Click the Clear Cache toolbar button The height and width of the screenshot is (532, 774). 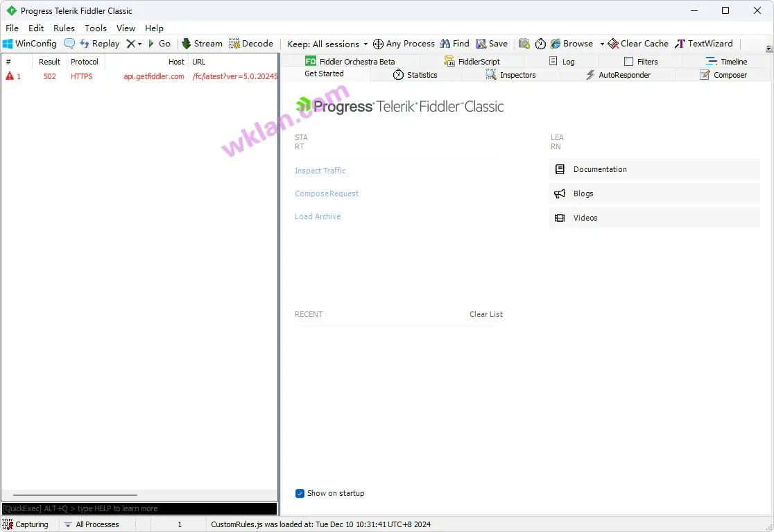pyautogui.click(x=638, y=44)
